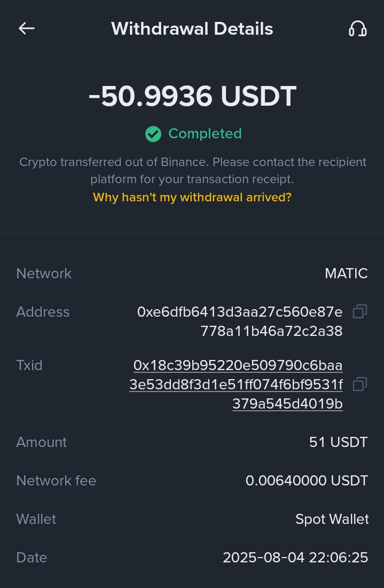384x588 pixels.
Task: Go back using the left arrow
Action: [x=27, y=29]
